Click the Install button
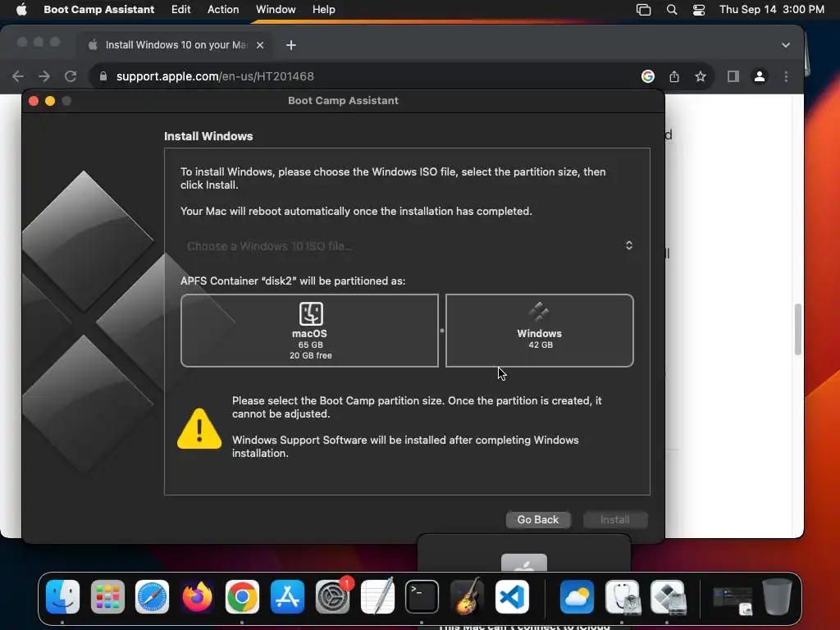840x630 pixels. (x=615, y=519)
